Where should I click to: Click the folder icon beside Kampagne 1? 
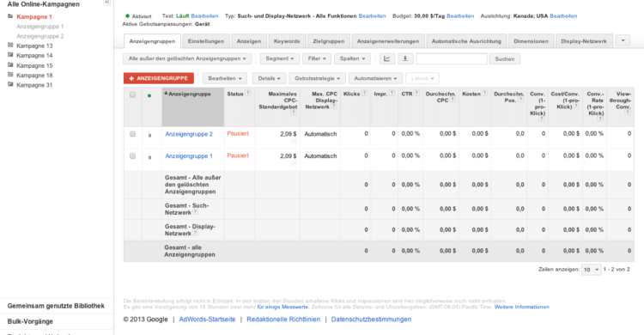pos(10,16)
